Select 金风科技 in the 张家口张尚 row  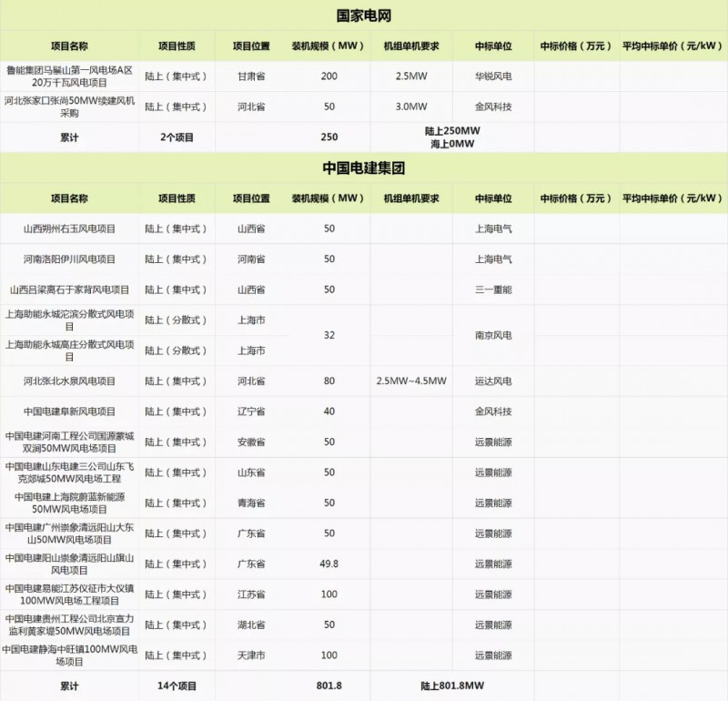(493, 107)
